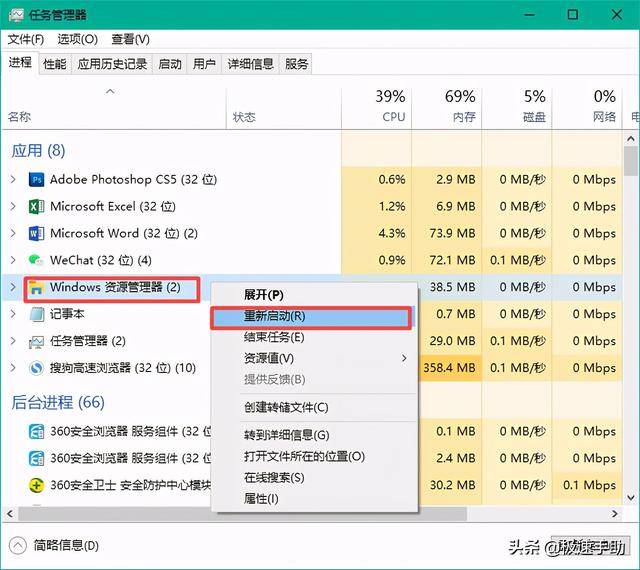Expand the Windows 资源管理器 group
This screenshot has height=570, width=640.
pos(13,287)
